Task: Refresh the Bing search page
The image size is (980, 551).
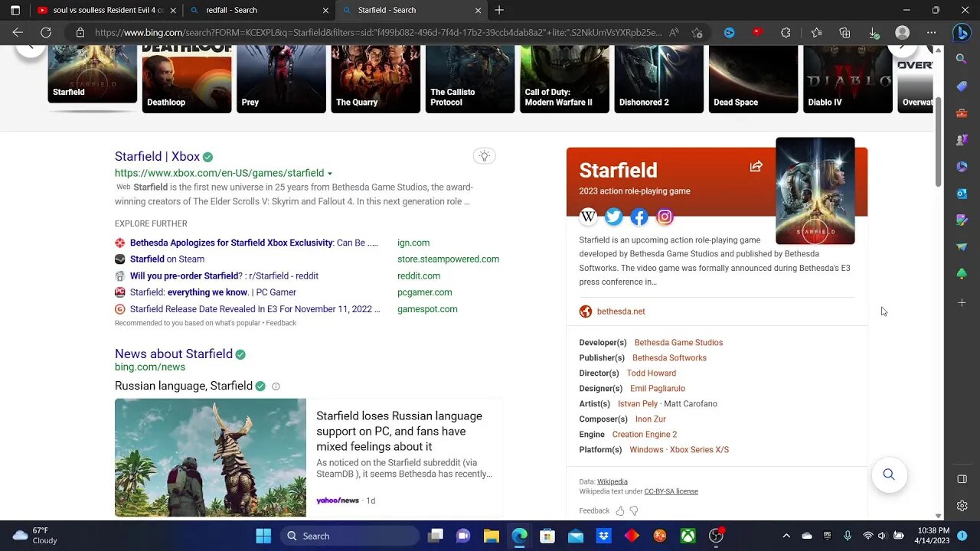Action: (46, 33)
